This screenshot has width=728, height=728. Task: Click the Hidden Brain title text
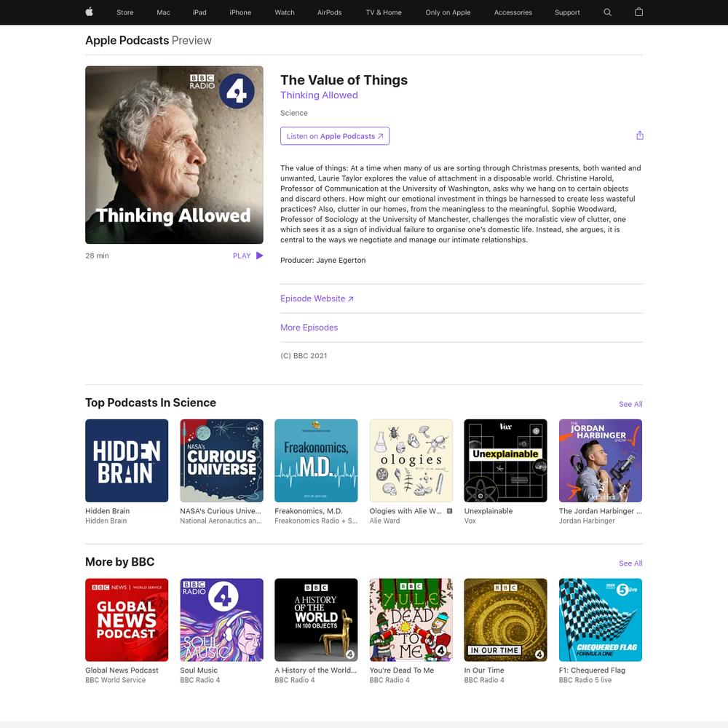[107, 511]
